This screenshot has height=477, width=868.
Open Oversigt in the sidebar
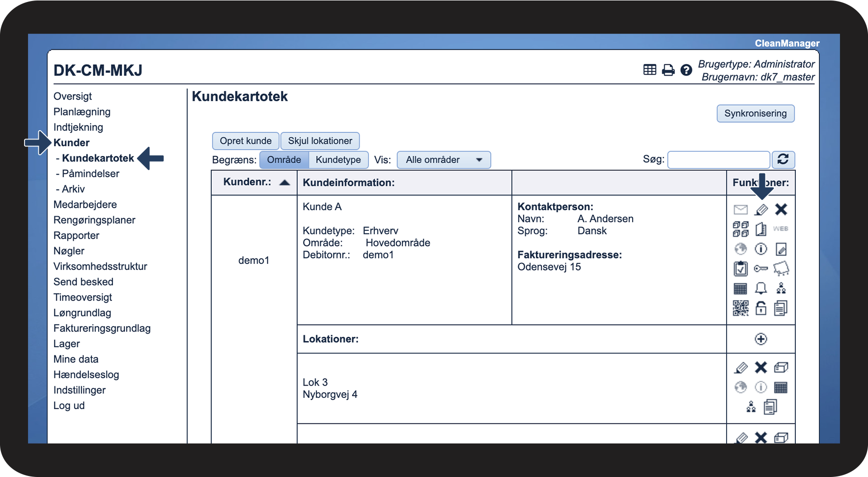(73, 96)
